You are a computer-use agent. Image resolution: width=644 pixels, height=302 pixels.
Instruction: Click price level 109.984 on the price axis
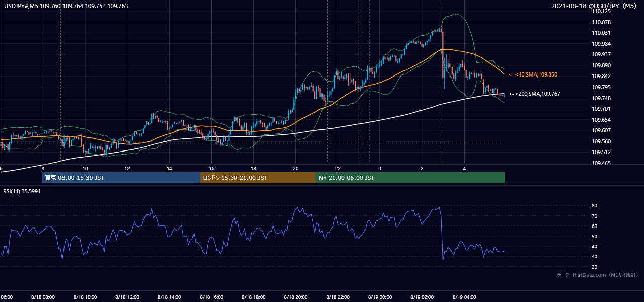(602, 44)
